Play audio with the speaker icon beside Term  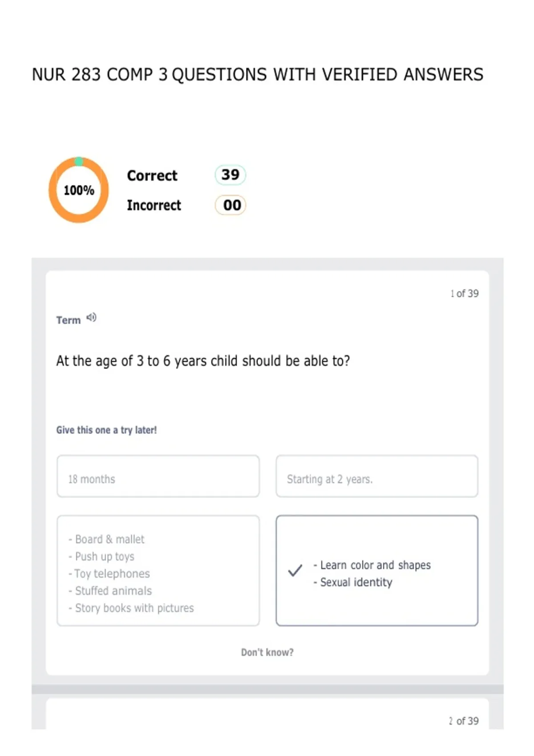(91, 318)
